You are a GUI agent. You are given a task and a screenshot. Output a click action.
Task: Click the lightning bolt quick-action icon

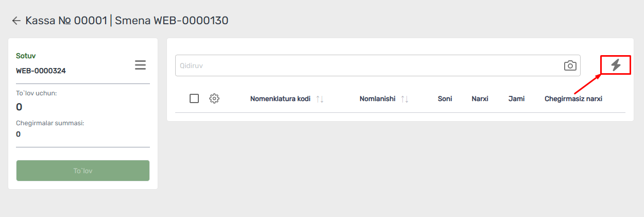(x=616, y=65)
